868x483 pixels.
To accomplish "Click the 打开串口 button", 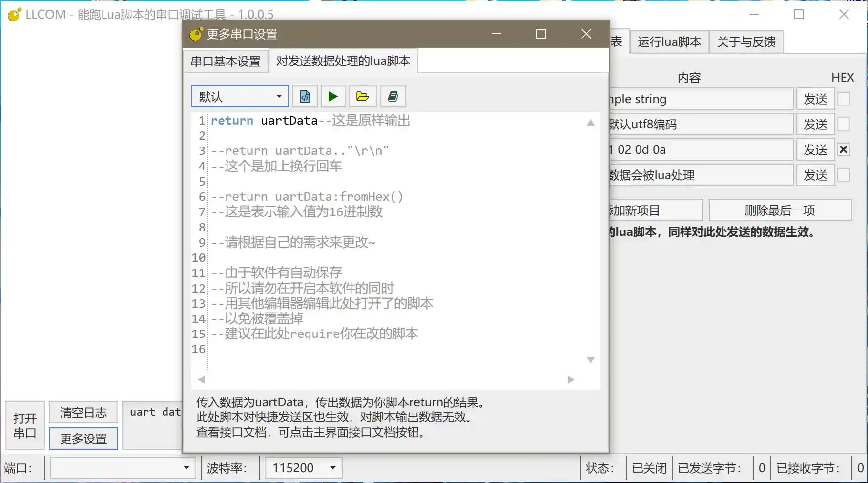I will pos(24,425).
